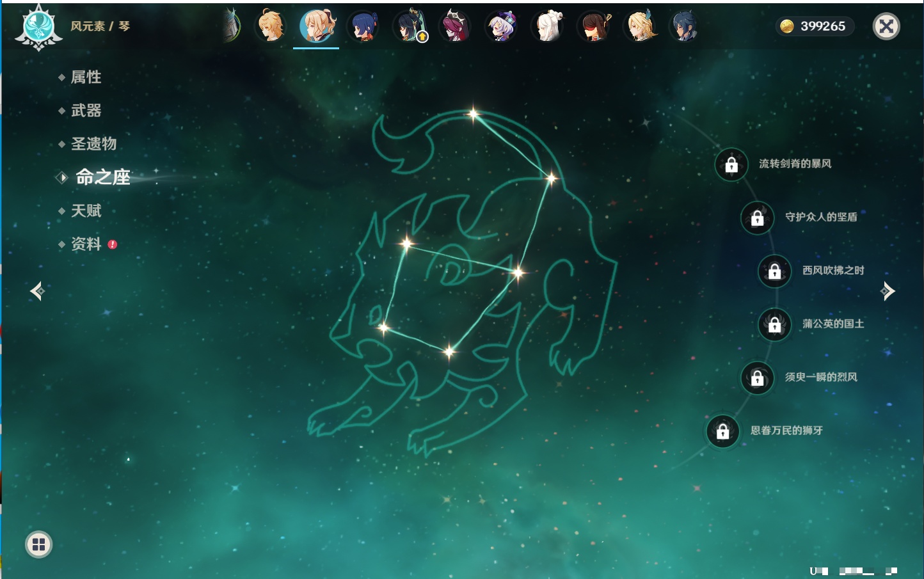Pick the brown-haired portrait with red accents
This screenshot has height=579, width=924.
point(594,27)
